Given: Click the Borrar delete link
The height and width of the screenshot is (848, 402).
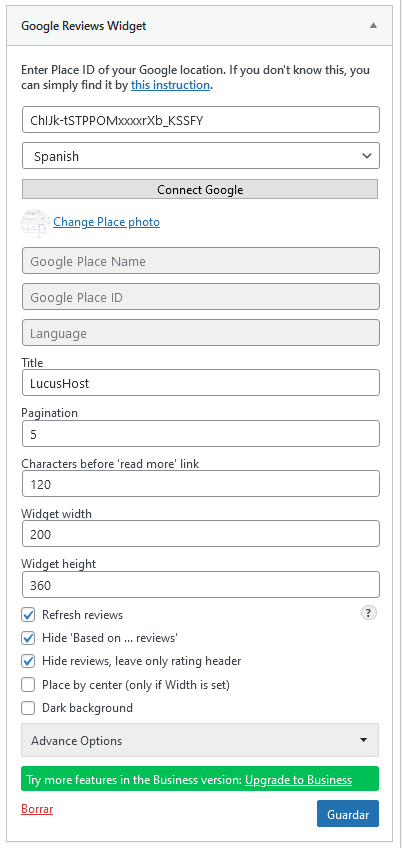Looking at the screenshot, I should [x=37, y=809].
